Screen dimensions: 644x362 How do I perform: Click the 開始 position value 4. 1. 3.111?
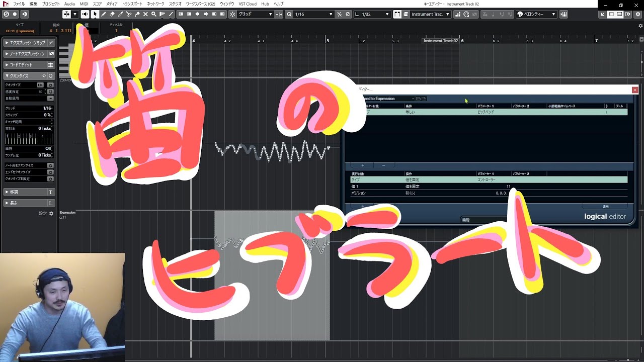tap(60, 31)
